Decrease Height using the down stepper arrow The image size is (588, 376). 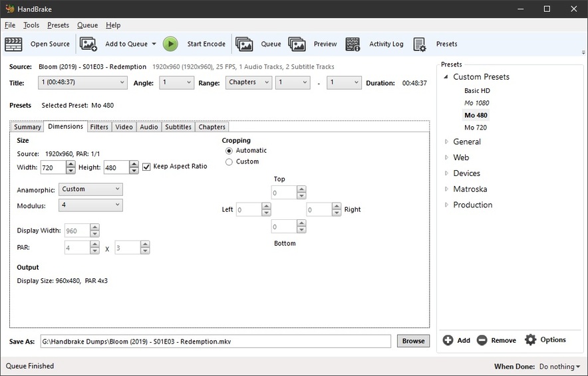[134, 171]
